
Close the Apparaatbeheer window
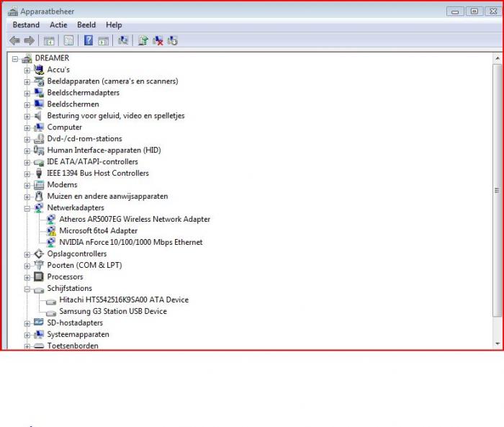tap(492, 12)
